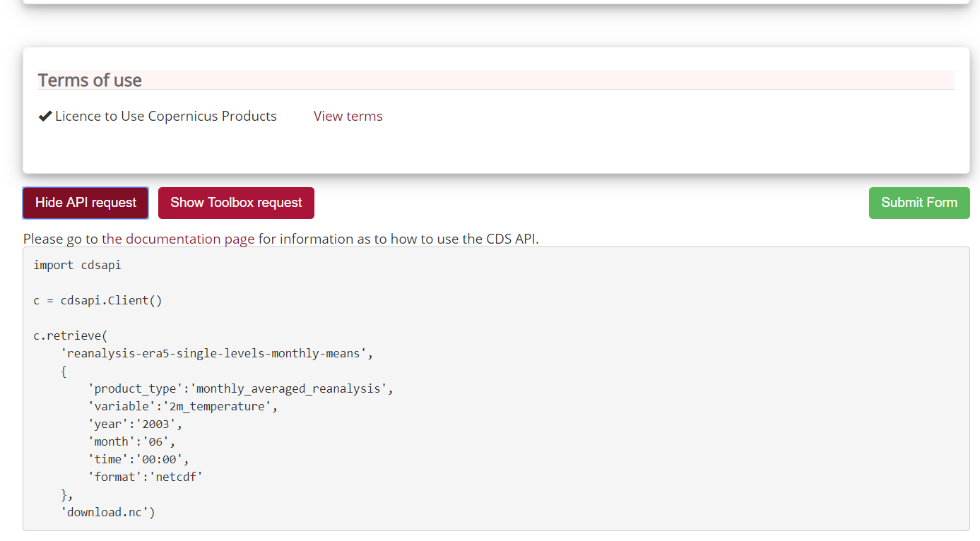Click the 'import cdsapi' code line
980x541 pixels.
(77, 266)
